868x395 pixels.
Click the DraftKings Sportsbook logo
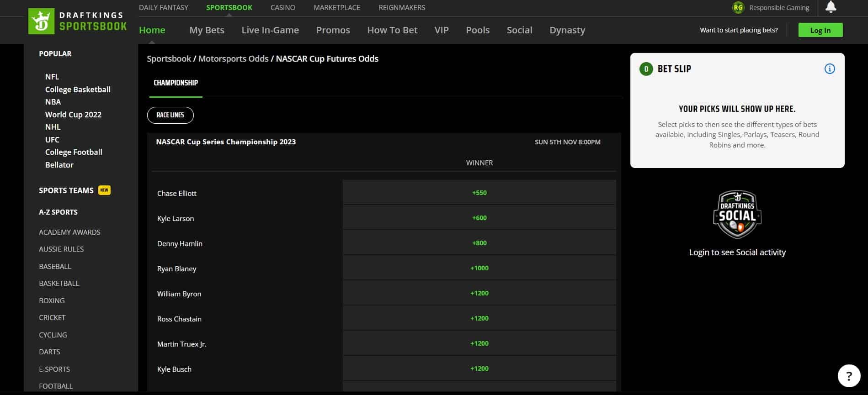coord(78,21)
